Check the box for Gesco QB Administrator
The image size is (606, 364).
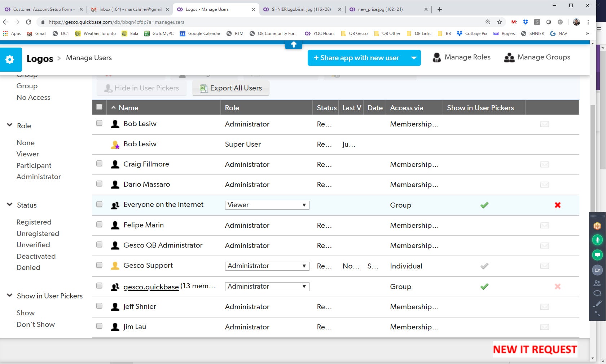pos(99,245)
